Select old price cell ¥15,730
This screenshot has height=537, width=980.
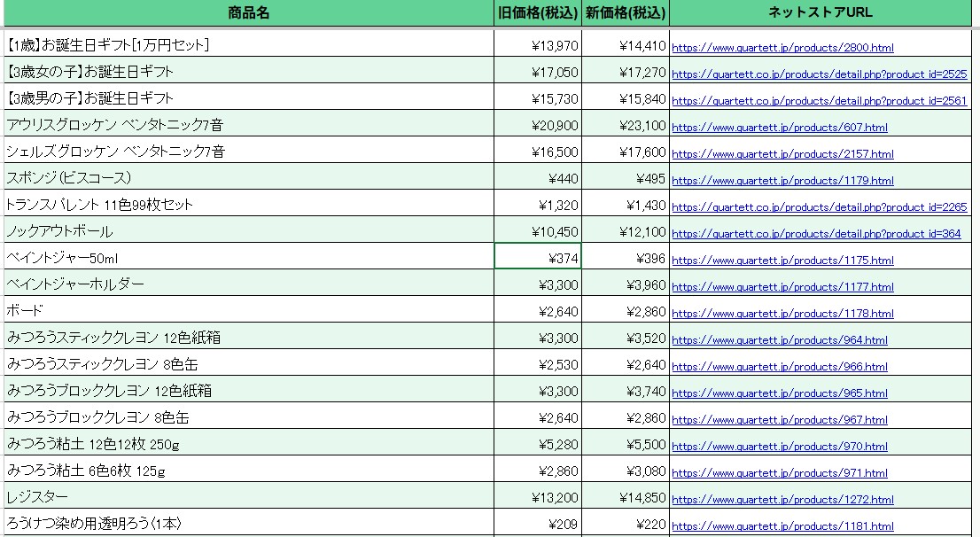(x=538, y=97)
